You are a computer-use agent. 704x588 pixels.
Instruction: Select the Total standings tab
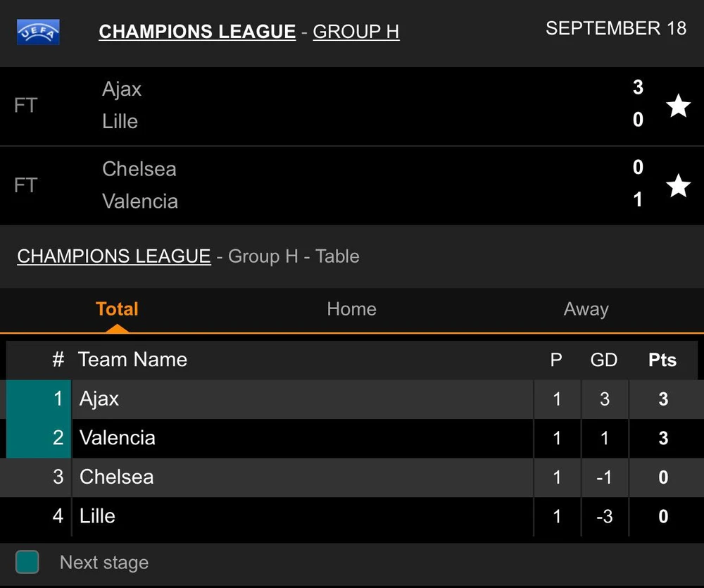point(117,309)
